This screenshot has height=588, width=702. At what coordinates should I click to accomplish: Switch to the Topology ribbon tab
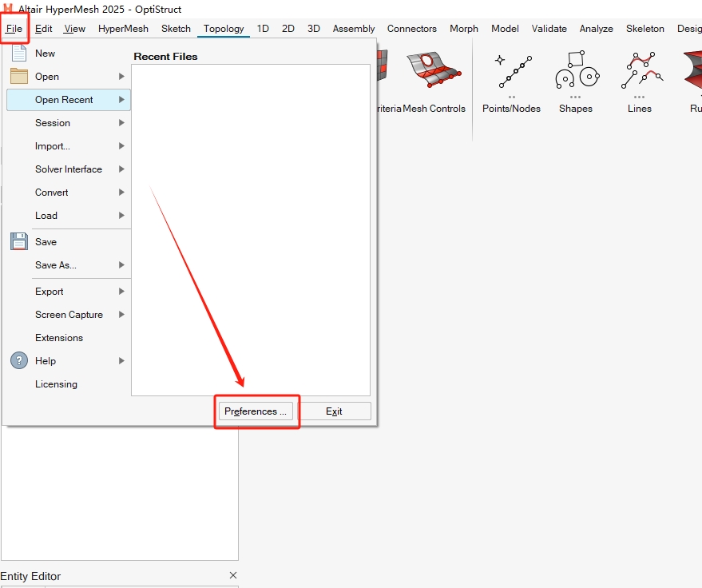(224, 29)
